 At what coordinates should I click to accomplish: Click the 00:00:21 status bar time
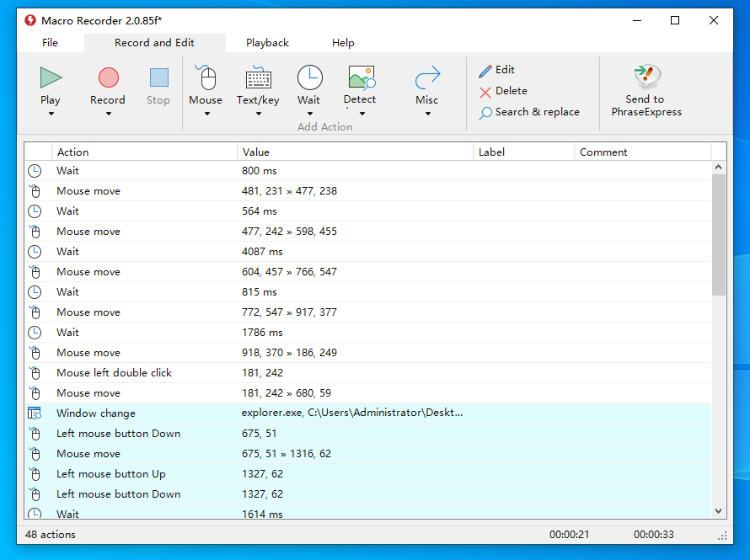click(x=569, y=535)
